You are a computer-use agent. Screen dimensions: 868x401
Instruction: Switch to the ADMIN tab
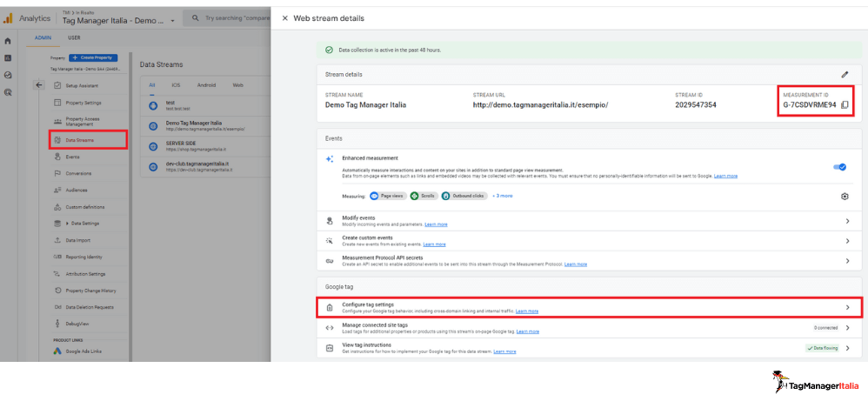point(43,37)
